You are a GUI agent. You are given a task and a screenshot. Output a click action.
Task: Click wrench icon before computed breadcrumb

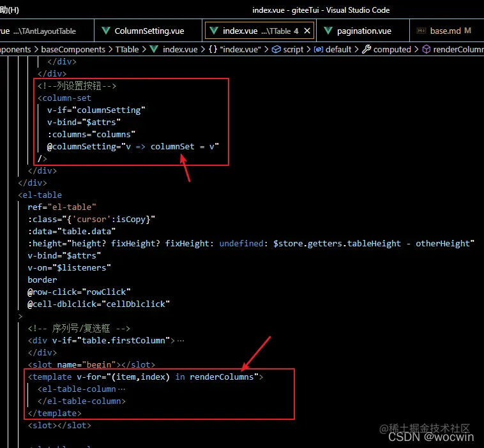pos(367,49)
